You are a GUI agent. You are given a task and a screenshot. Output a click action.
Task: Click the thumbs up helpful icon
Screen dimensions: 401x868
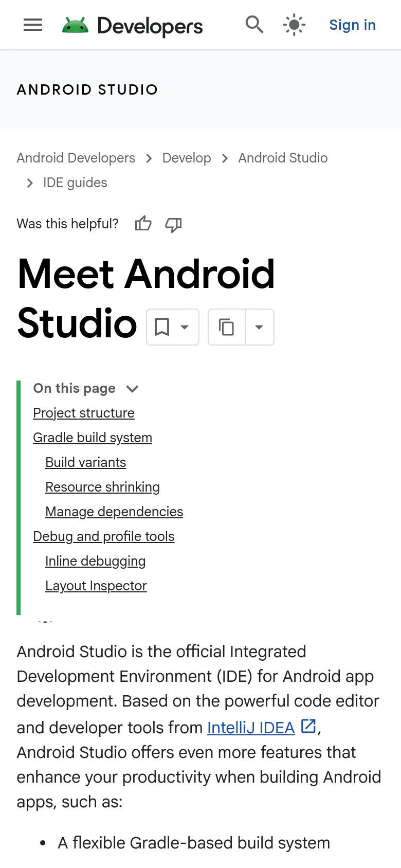coord(143,224)
